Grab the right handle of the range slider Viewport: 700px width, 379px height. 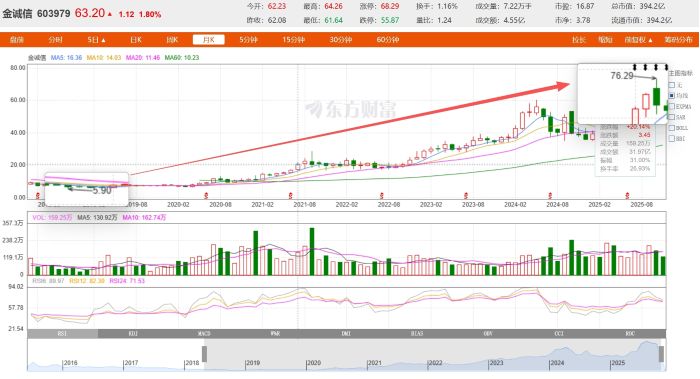pos(661,354)
